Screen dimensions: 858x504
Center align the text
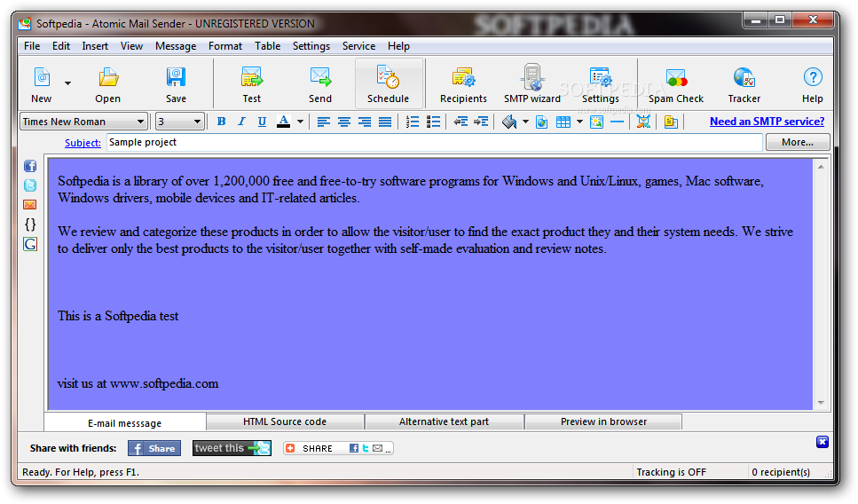tap(344, 122)
